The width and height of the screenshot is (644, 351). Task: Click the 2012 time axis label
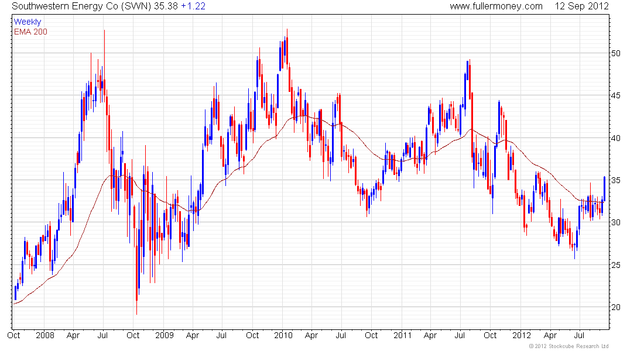coord(521,336)
